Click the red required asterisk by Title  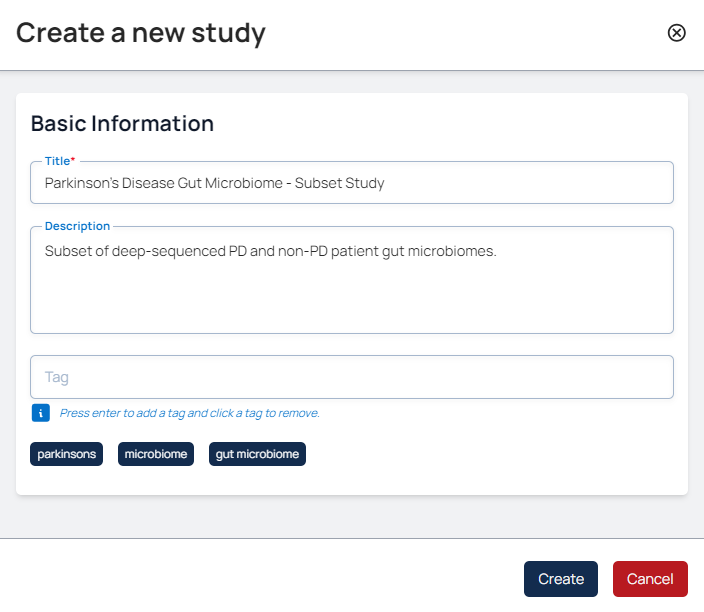tap(73, 160)
